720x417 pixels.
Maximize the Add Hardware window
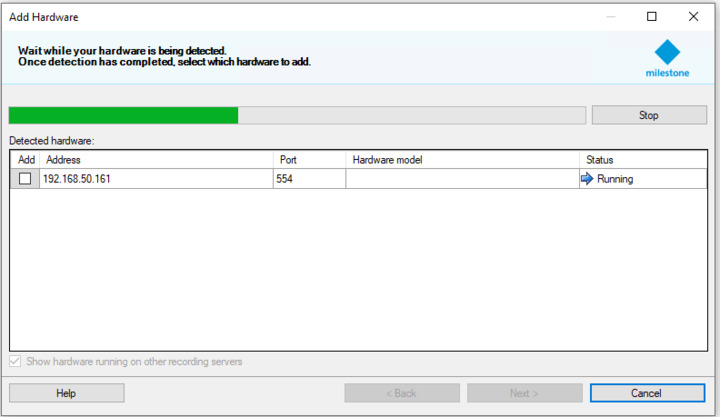(652, 17)
